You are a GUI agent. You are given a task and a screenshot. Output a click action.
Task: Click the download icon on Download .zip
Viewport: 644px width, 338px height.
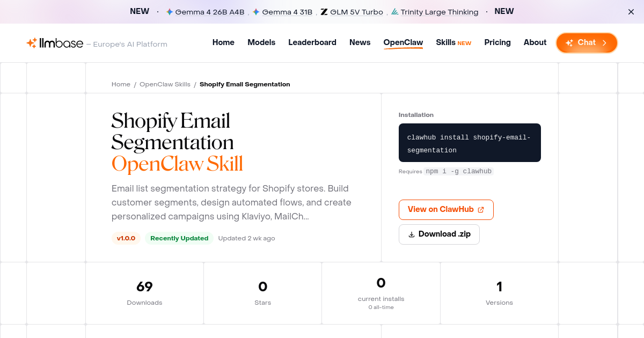pos(411,234)
